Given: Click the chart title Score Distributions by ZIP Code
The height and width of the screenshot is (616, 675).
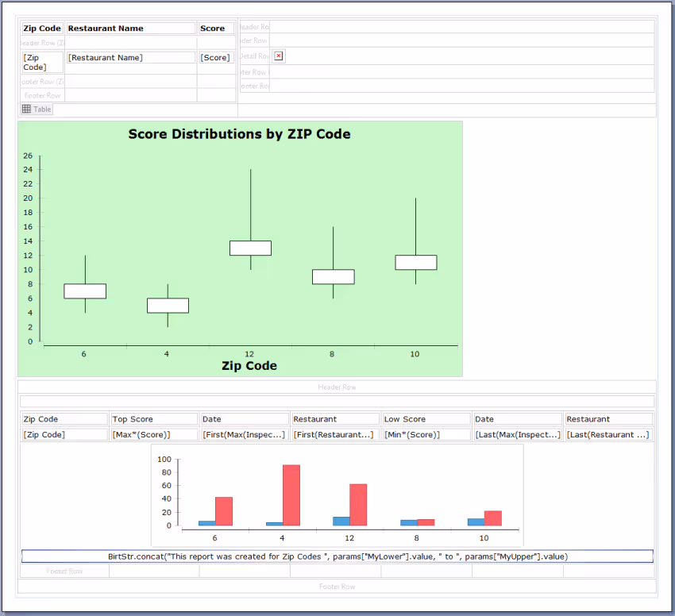Looking at the screenshot, I should point(239,134).
